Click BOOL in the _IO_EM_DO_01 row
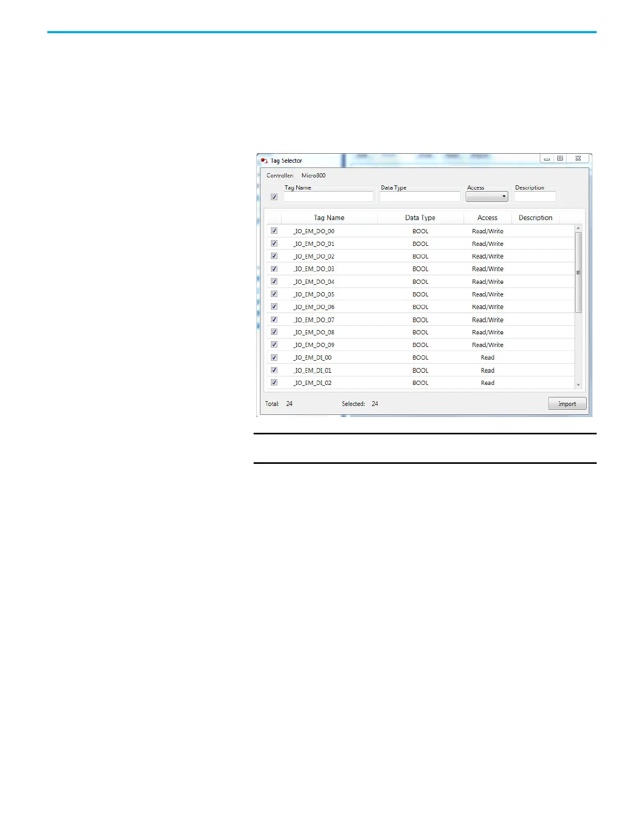644x834 pixels. tap(420, 244)
